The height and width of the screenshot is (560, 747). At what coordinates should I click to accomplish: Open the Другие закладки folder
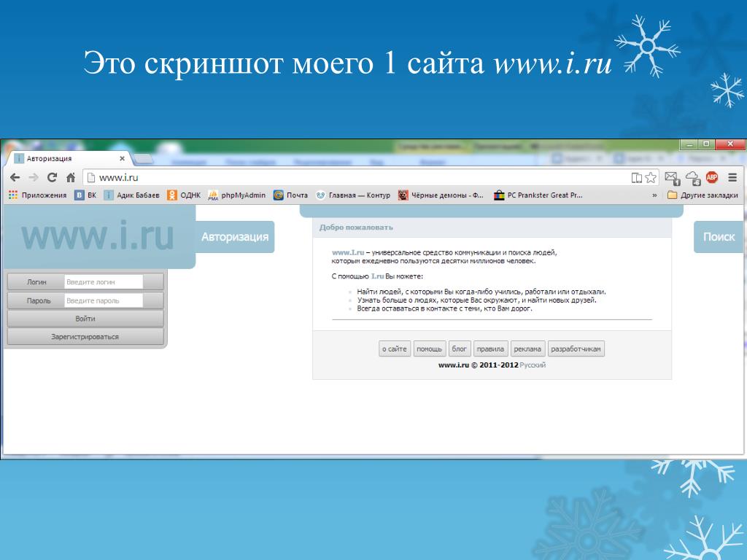[703, 195]
